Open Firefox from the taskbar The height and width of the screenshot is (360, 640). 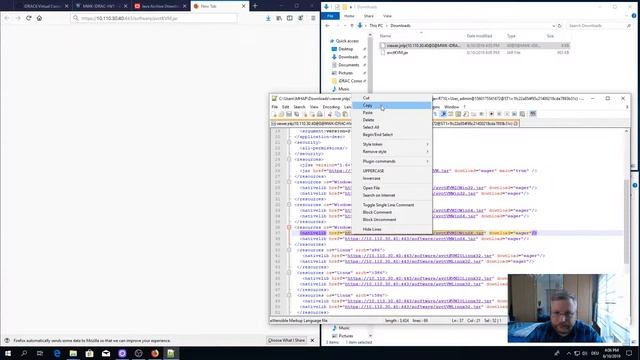pos(155,353)
